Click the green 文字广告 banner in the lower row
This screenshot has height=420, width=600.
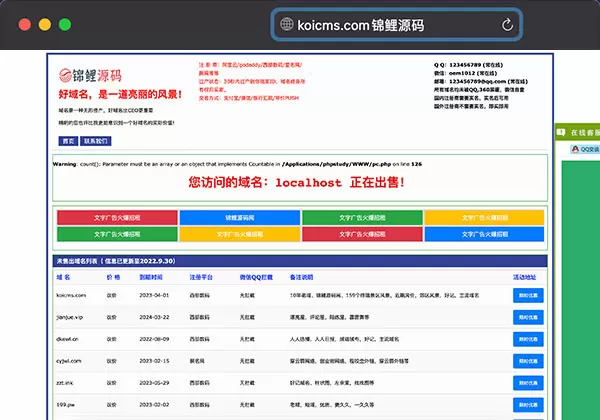pyautogui.click(x=117, y=234)
